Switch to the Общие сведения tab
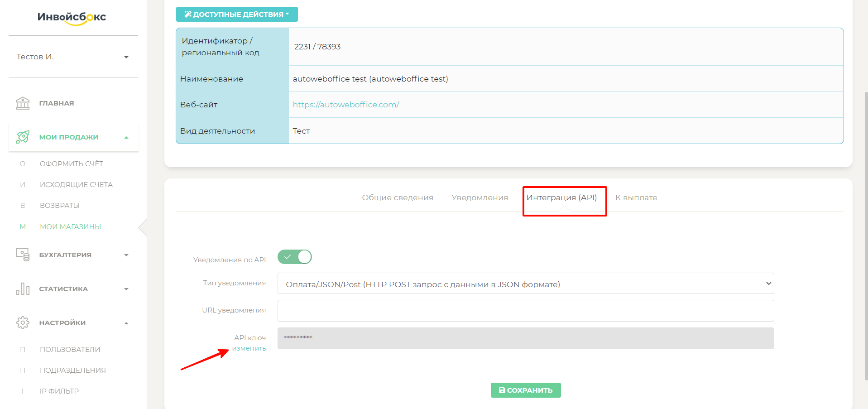This screenshot has width=868, height=409. tap(397, 197)
